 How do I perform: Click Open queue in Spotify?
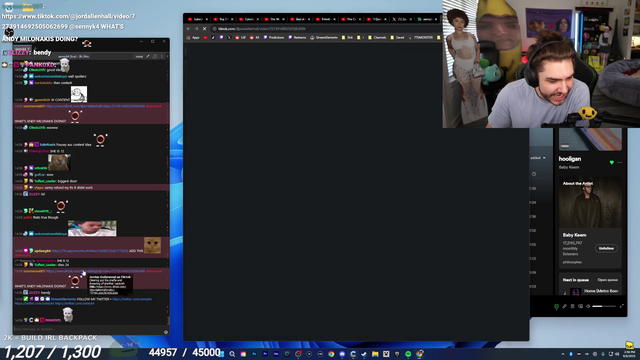point(607,280)
